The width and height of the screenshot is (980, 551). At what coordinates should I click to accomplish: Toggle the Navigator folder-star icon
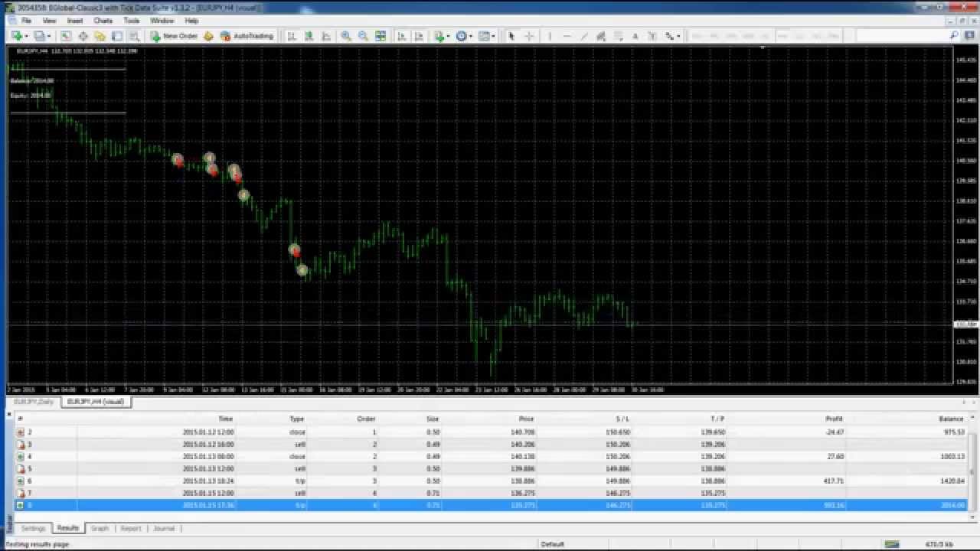[x=100, y=36]
